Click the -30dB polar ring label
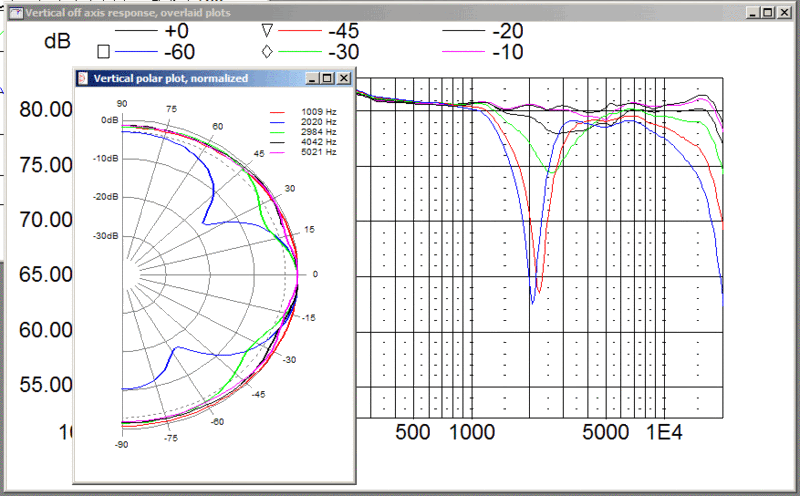This screenshot has width=800, height=496. (x=106, y=236)
